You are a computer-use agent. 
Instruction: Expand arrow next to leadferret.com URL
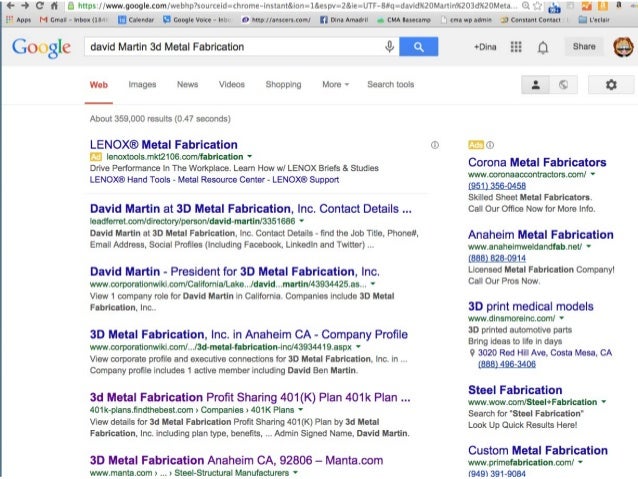pyautogui.click(x=302, y=221)
